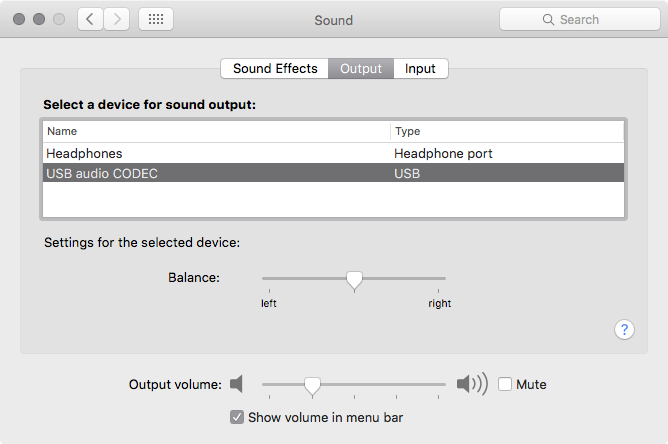Screen dimensions: 668x444
Task: Go back using the left chevron button
Action: [90, 19]
